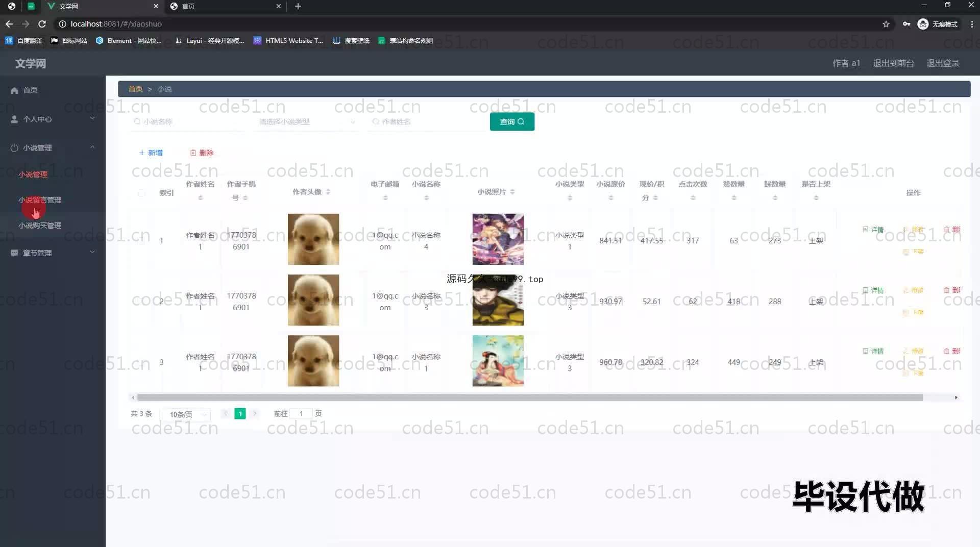980x547 pixels.
Task: Sort by 小说照片 column
Action: 512,192
